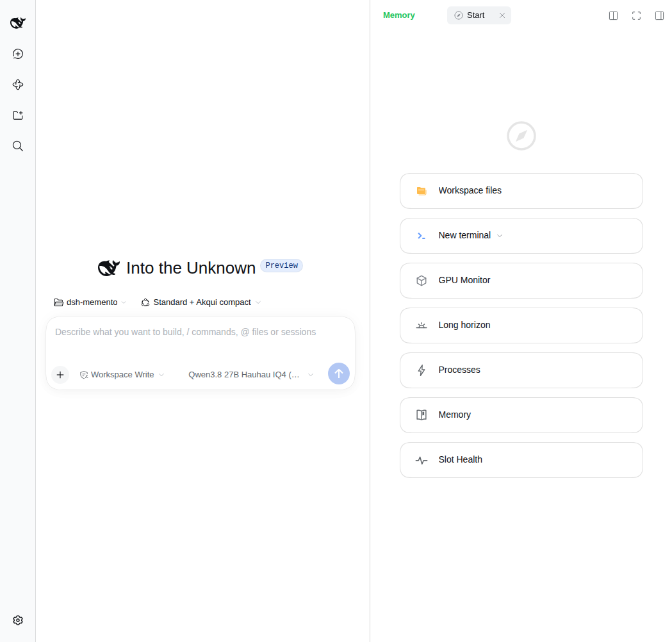This screenshot has height=642, width=672.
Task: Open the Workspace Write permission dropdown
Action: click(x=122, y=375)
